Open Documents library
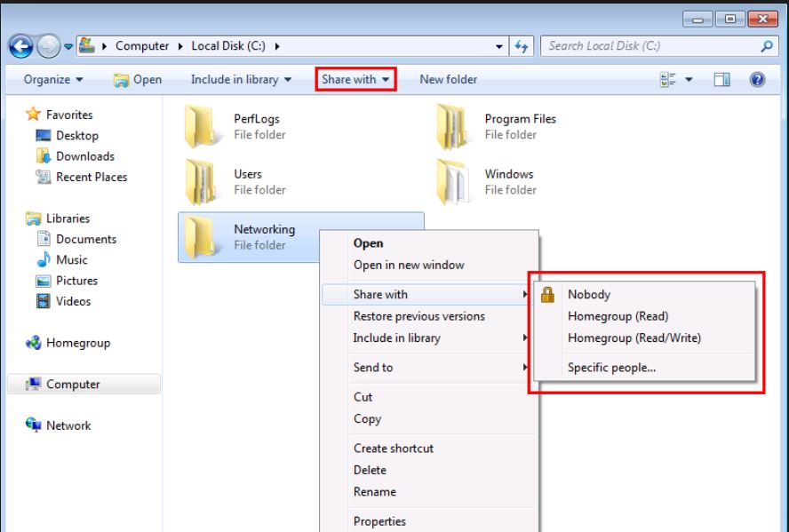Image resolution: width=789 pixels, height=532 pixels. (76, 239)
